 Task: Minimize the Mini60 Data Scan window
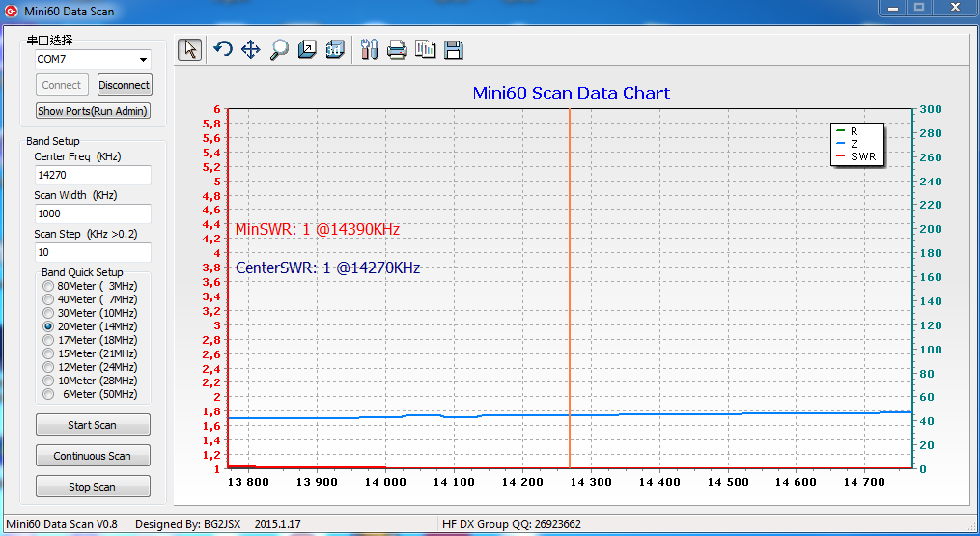click(x=892, y=7)
